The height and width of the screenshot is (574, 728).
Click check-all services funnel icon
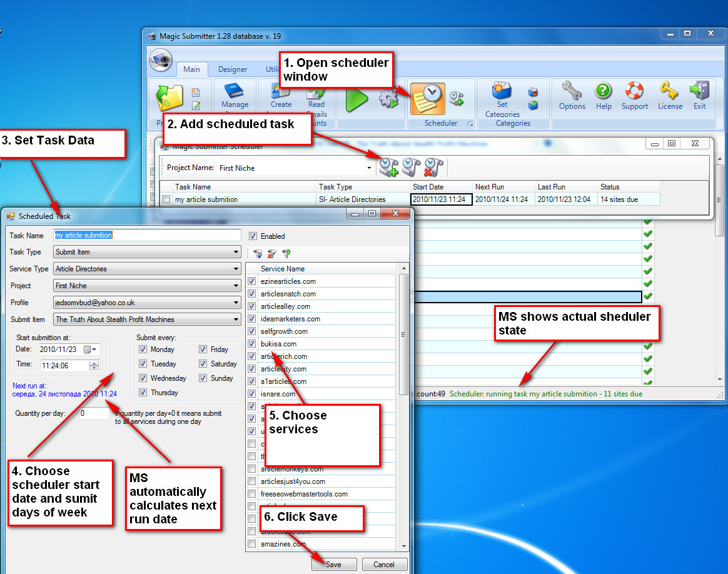pyautogui.click(x=258, y=253)
